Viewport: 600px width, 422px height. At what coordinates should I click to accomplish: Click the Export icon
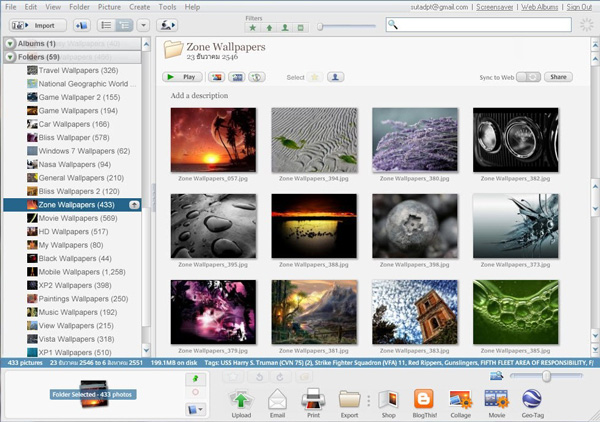pos(349,403)
